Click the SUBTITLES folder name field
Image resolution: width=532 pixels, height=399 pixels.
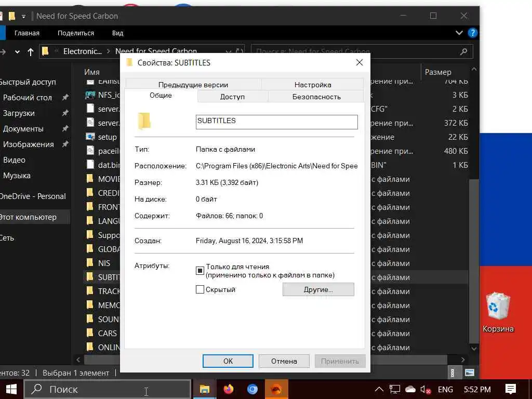click(x=276, y=122)
